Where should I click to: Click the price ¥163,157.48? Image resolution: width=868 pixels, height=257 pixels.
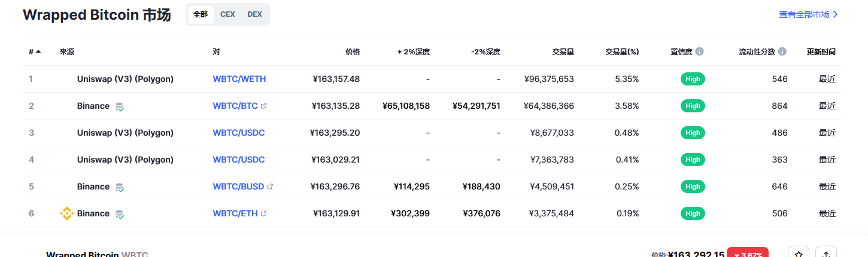click(x=336, y=79)
